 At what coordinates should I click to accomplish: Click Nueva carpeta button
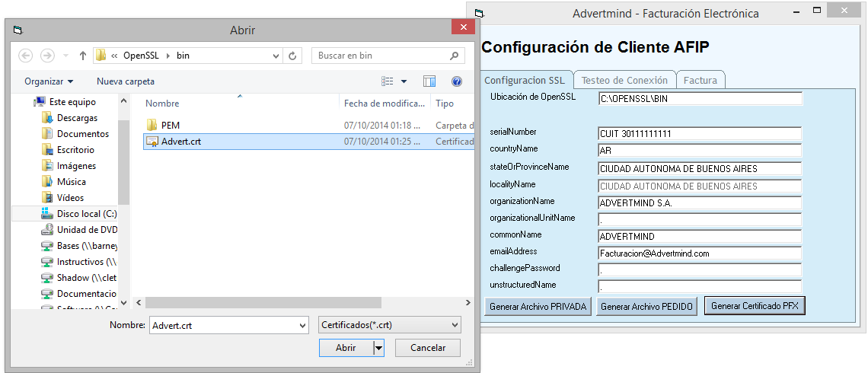click(x=126, y=81)
